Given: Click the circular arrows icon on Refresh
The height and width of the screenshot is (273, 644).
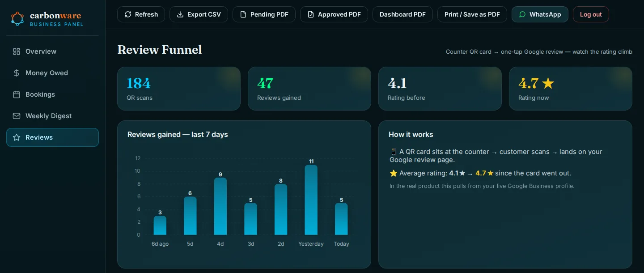Looking at the screenshot, I should coord(128,14).
